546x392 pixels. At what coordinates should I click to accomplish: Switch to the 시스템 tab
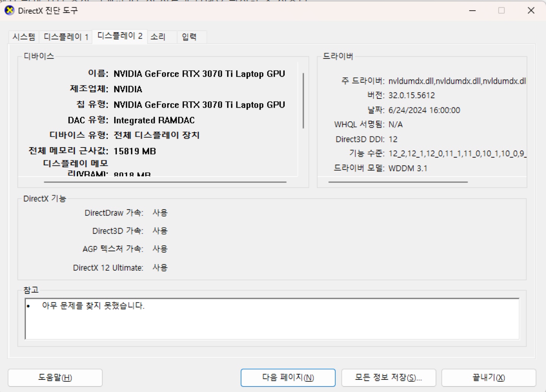(x=24, y=37)
